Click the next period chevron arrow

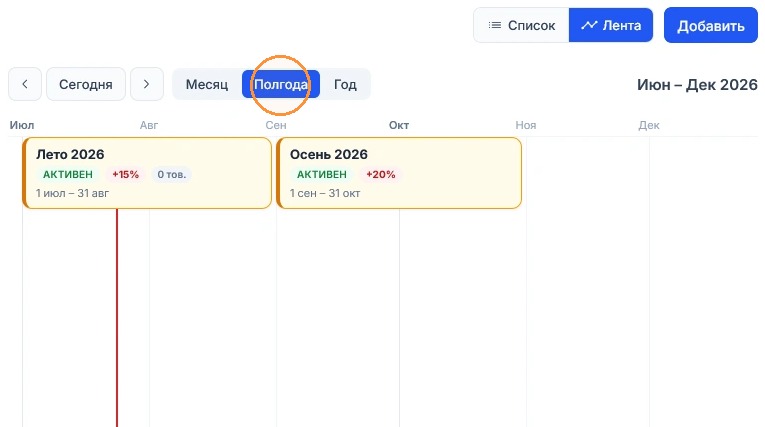pos(146,84)
